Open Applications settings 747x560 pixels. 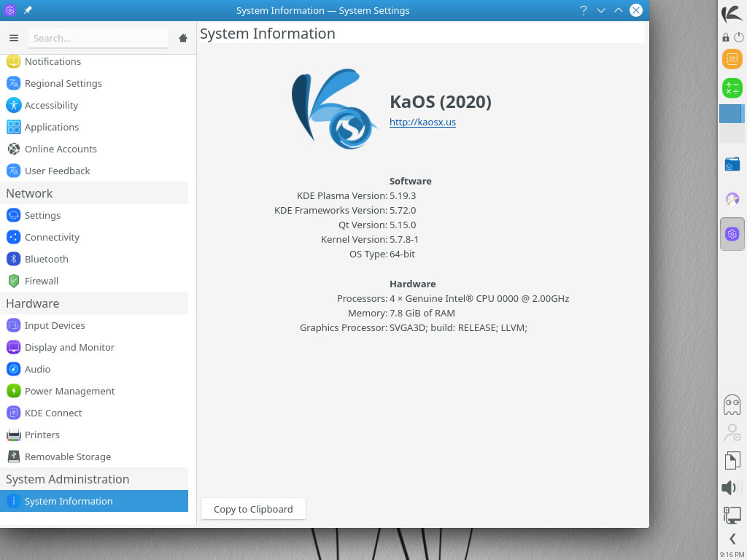94,127
